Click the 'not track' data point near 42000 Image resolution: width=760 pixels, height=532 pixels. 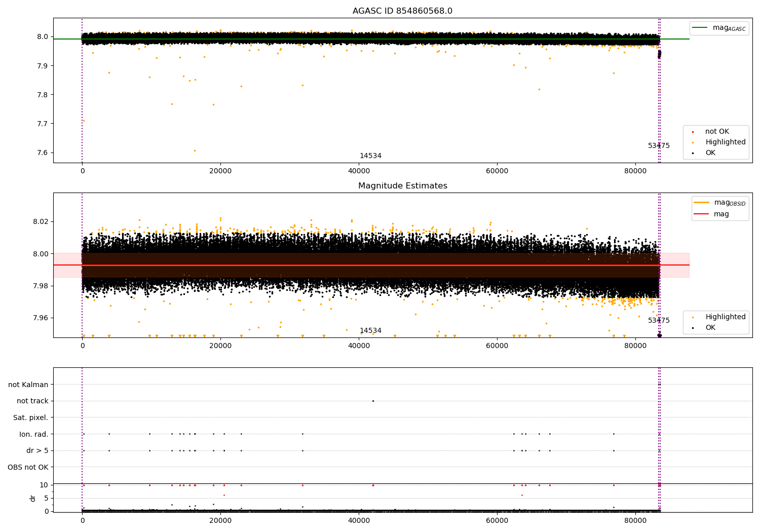point(373,401)
